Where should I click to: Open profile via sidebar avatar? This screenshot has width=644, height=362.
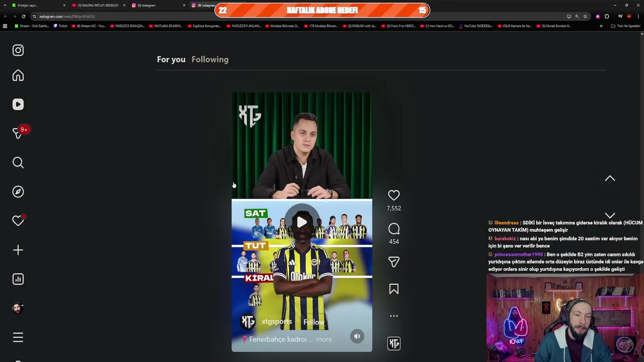click(x=18, y=308)
